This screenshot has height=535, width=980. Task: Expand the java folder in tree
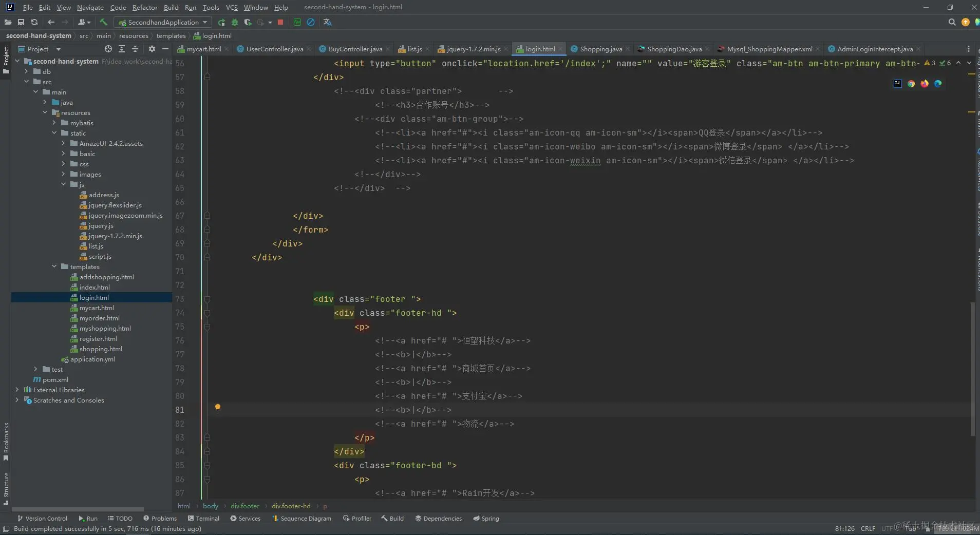tap(45, 102)
